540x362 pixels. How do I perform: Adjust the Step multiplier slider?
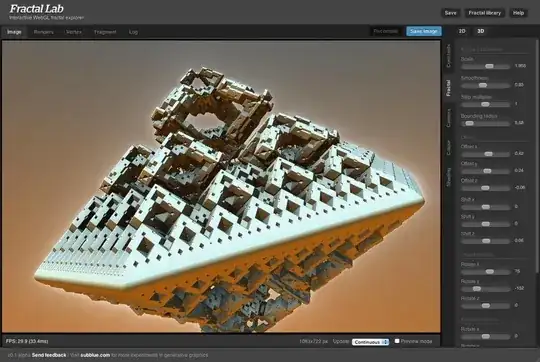click(486, 104)
